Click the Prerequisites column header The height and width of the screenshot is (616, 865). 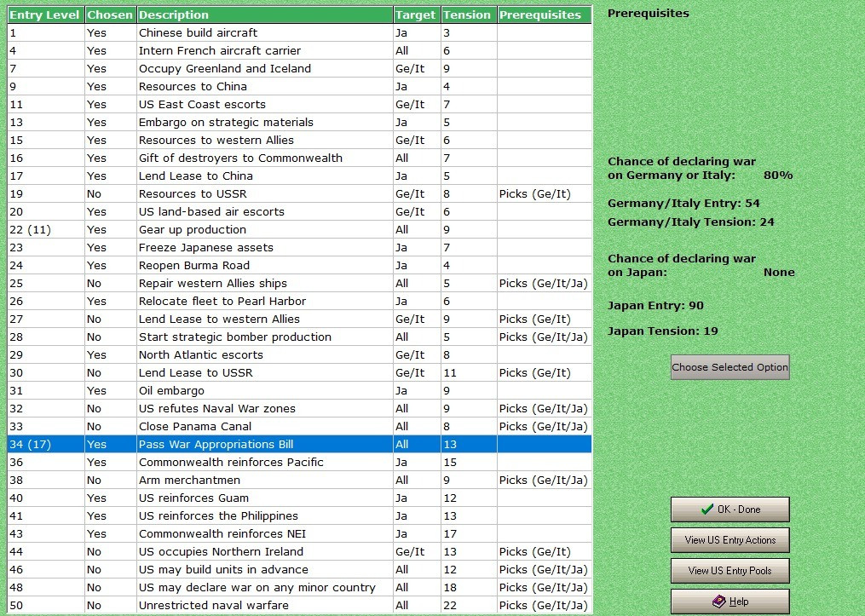(544, 14)
